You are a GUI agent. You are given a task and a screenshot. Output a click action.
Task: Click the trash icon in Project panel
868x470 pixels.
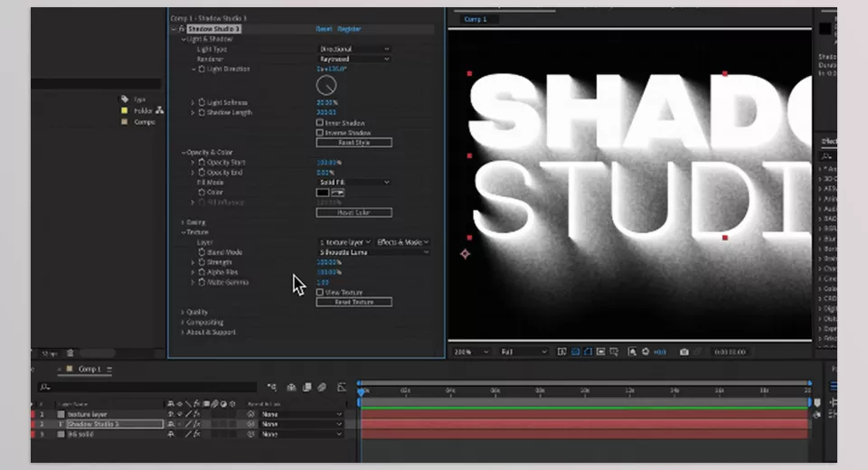[x=71, y=353]
